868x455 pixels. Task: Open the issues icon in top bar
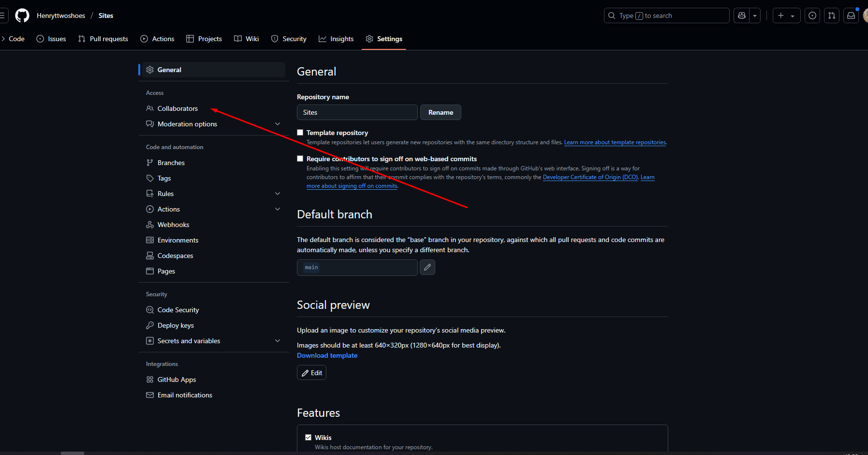[812, 15]
